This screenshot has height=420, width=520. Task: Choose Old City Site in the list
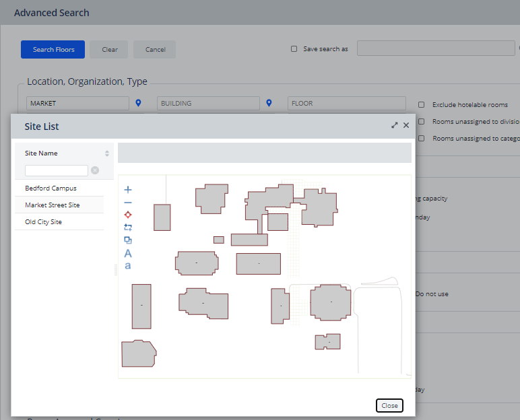point(44,222)
